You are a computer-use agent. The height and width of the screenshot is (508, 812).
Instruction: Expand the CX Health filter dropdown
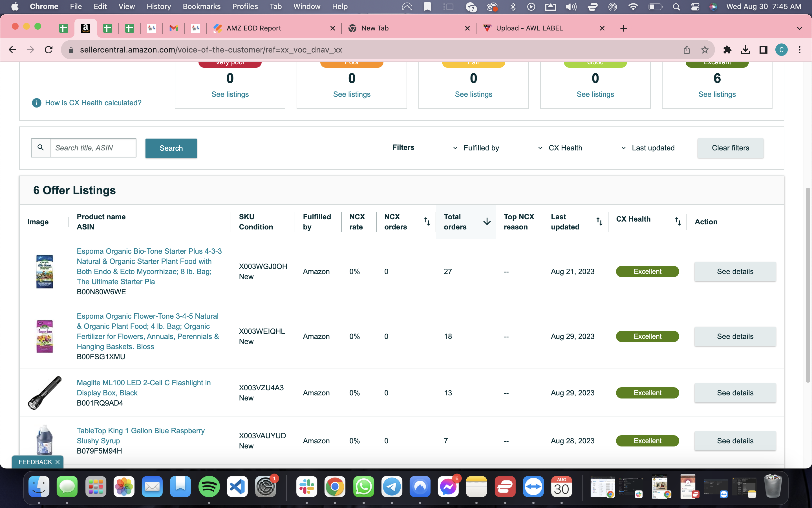pos(560,148)
